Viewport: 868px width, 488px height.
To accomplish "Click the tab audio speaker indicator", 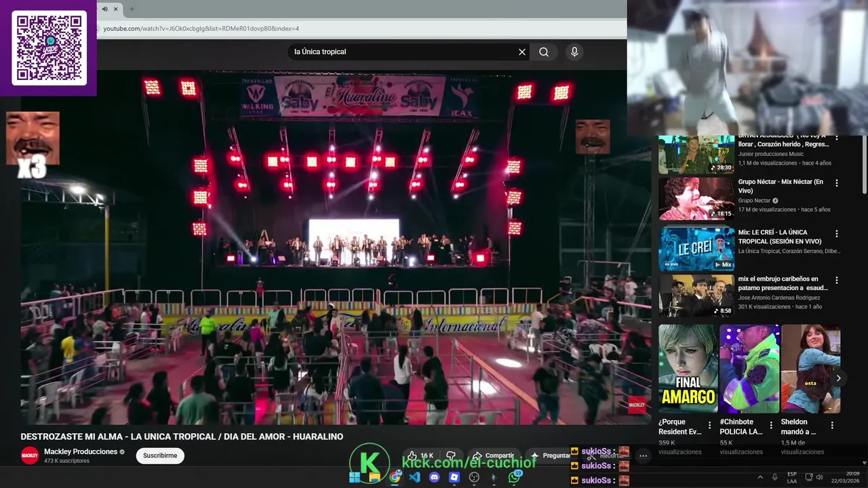I will tap(104, 9).
